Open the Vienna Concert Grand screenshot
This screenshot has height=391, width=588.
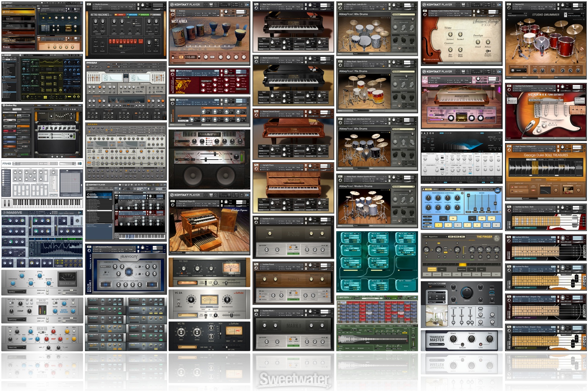coord(293,134)
